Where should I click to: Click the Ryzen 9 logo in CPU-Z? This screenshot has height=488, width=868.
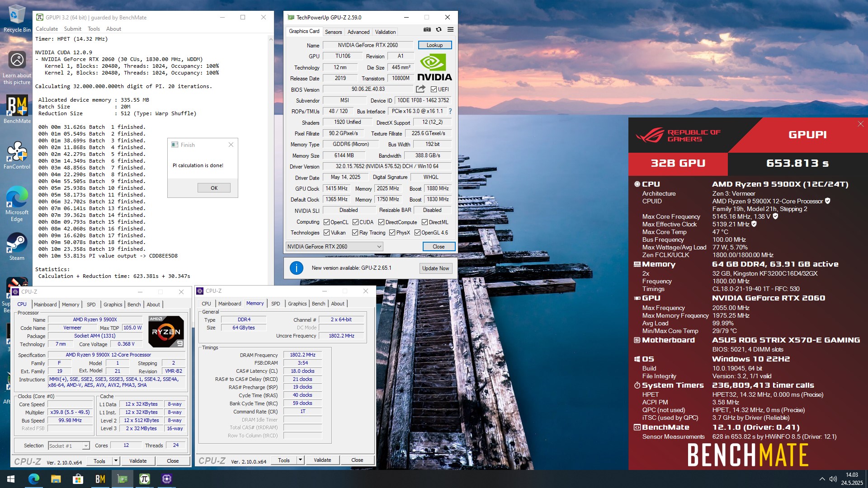[166, 331]
